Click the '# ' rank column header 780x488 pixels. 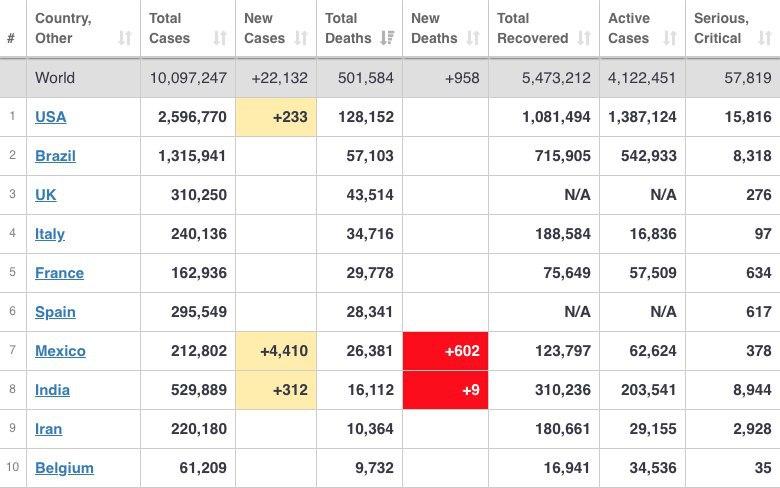(x=11, y=38)
